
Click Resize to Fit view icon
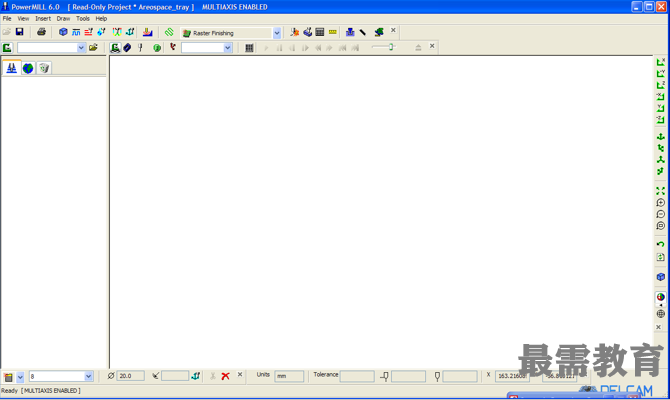[x=661, y=191]
